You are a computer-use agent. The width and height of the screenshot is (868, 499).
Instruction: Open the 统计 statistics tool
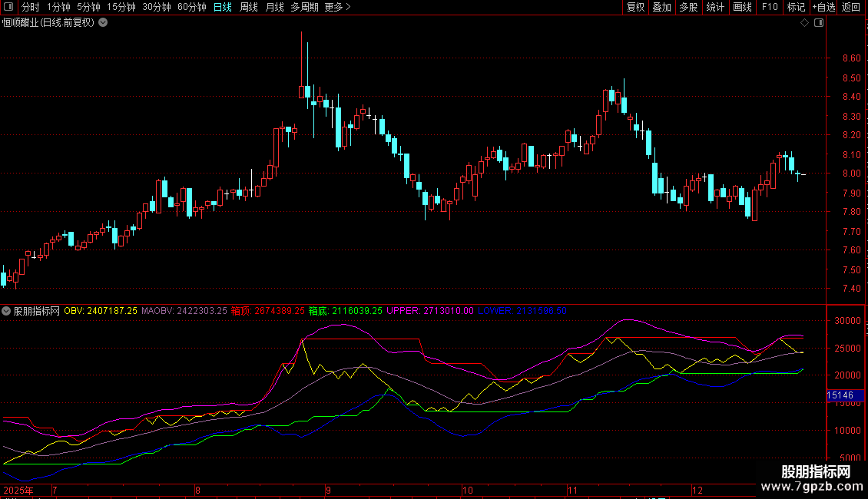tap(715, 7)
